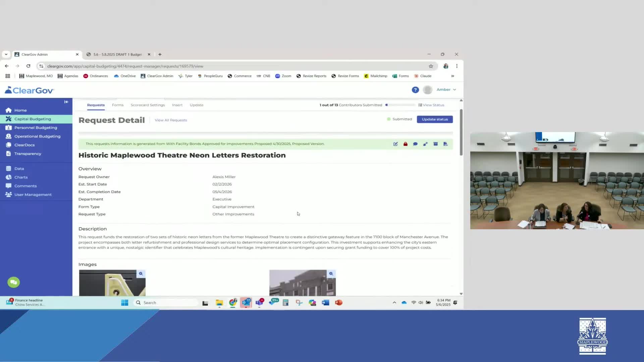Screen dimensions: 644x362
Task: Collapse the left sidebar navigation
Action: click(x=66, y=102)
